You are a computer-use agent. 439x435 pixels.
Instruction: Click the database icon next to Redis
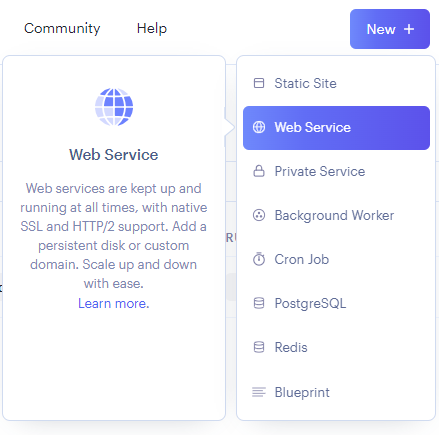(259, 347)
